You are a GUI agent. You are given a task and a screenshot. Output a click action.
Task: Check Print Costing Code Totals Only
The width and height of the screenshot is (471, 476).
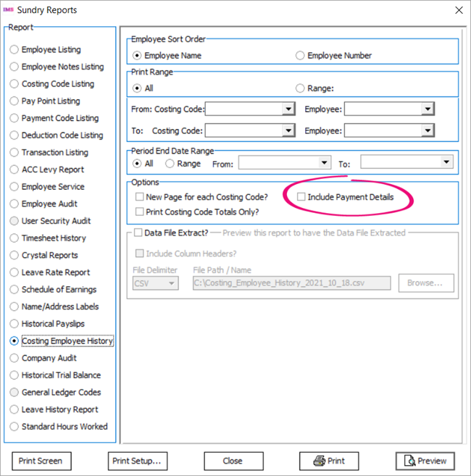[139, 212]
